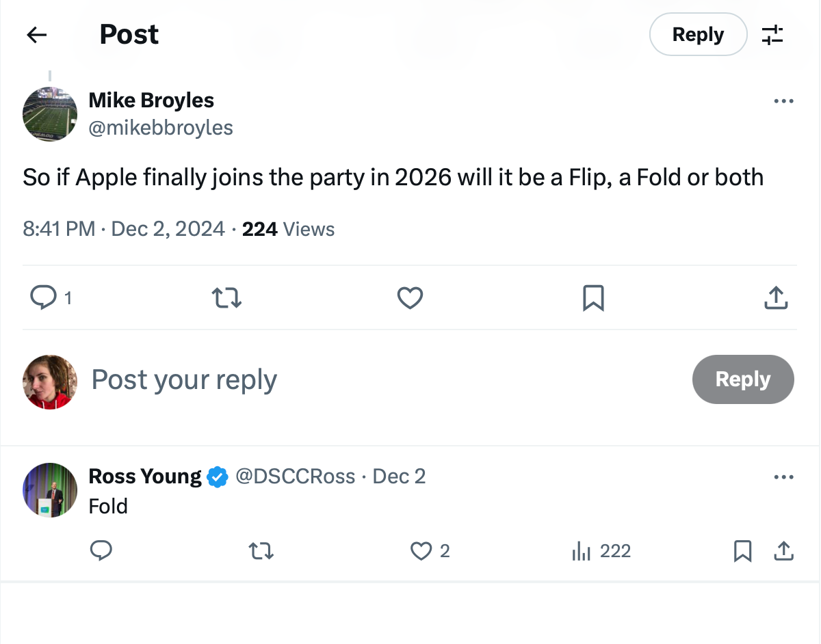821x644 pixels.
Task: Open more options for Mike Broyles' post
Action: tap(783, 100)
